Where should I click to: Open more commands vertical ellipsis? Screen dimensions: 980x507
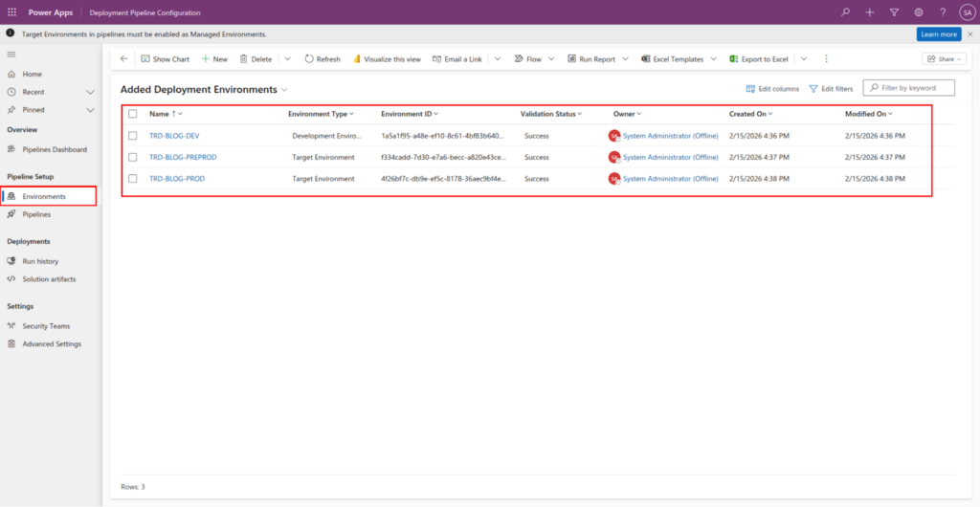[x=826, y=59]
